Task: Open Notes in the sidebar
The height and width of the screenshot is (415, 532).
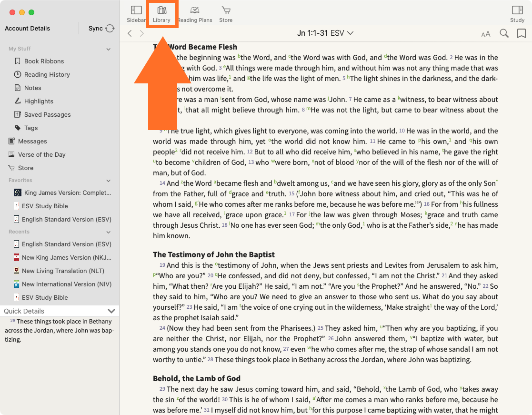Action: pyautogui.click(x=32, y=88)
